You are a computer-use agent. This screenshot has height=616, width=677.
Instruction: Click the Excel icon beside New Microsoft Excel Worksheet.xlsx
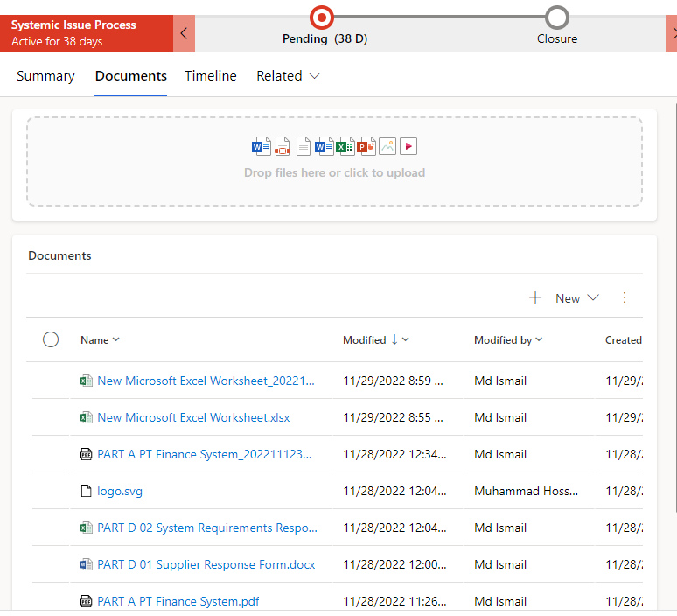(x=86, y=417)
